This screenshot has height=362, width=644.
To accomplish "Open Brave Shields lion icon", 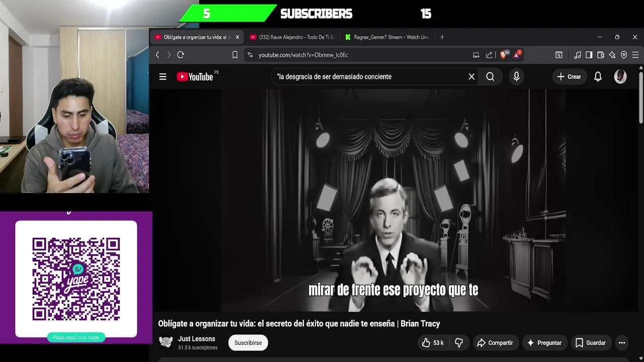I will [x=504, y=54].
